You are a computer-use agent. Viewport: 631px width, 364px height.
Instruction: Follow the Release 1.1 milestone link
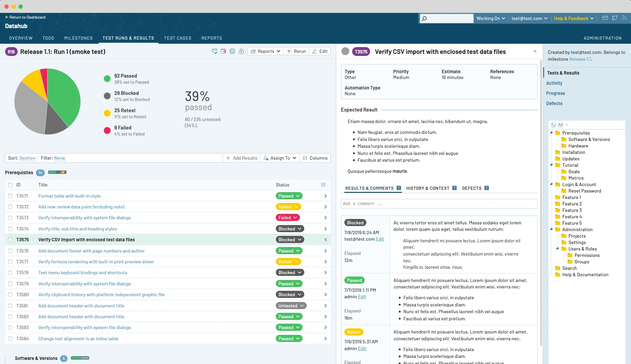pyautogui.click(x=580, y=59)
